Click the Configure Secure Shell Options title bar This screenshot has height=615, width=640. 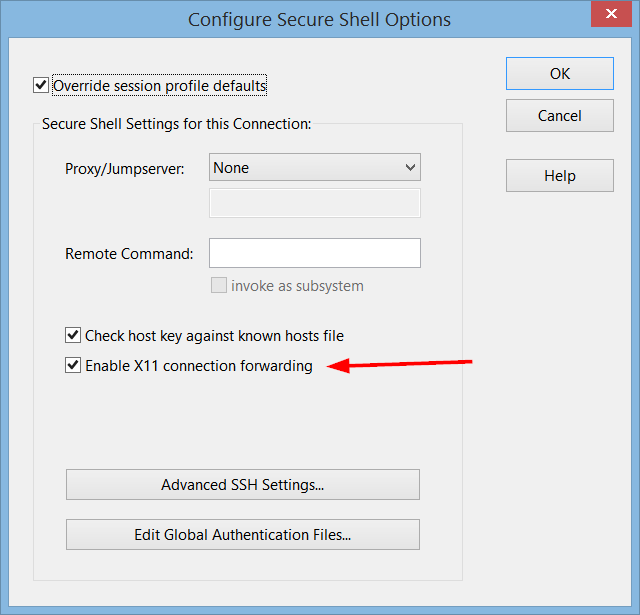point(319,19)
